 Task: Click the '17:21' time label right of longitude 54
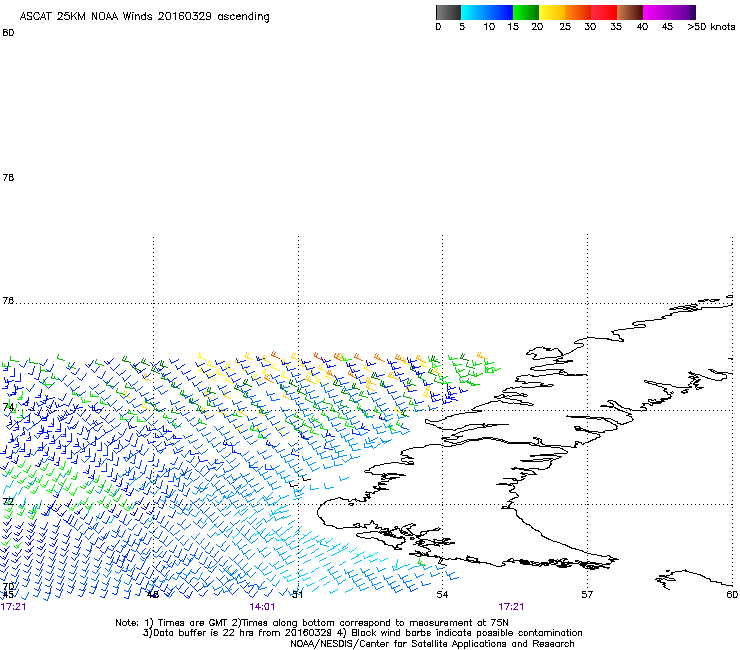511,607
